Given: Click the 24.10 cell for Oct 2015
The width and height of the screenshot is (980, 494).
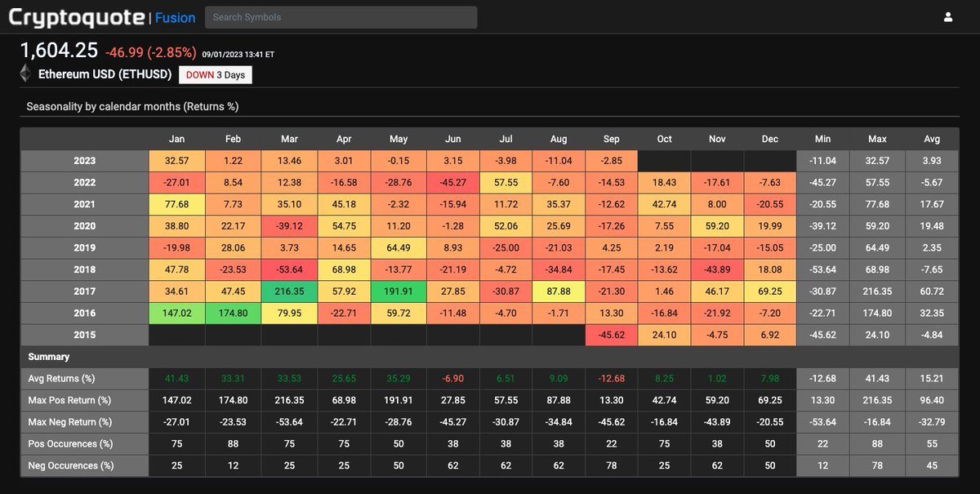Looking at the screenshot, I should coord(665,335).
